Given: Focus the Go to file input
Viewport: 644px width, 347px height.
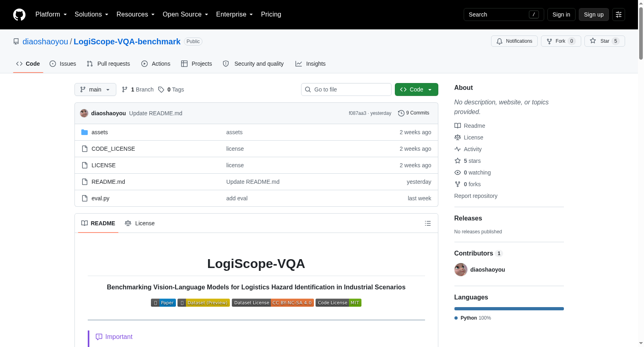Looking at the screenshot, I should 346,89.
